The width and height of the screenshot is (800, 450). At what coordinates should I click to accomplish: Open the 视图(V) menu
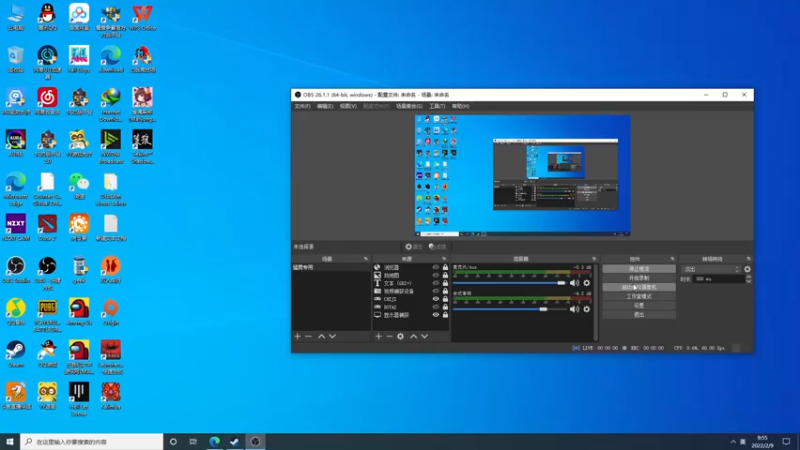click(348, 106)
